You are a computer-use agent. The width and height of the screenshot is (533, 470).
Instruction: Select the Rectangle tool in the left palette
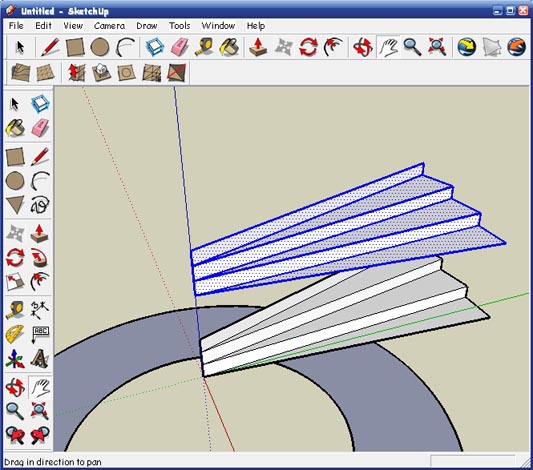[x=15, y=157]
